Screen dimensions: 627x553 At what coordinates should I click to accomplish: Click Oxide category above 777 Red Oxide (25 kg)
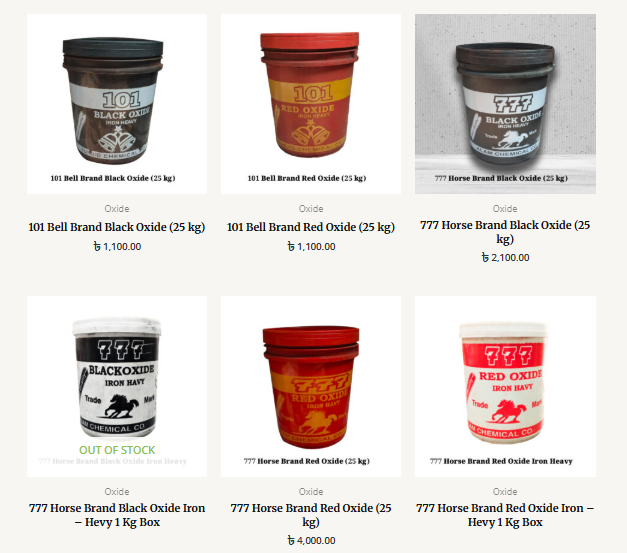[311, 491]
